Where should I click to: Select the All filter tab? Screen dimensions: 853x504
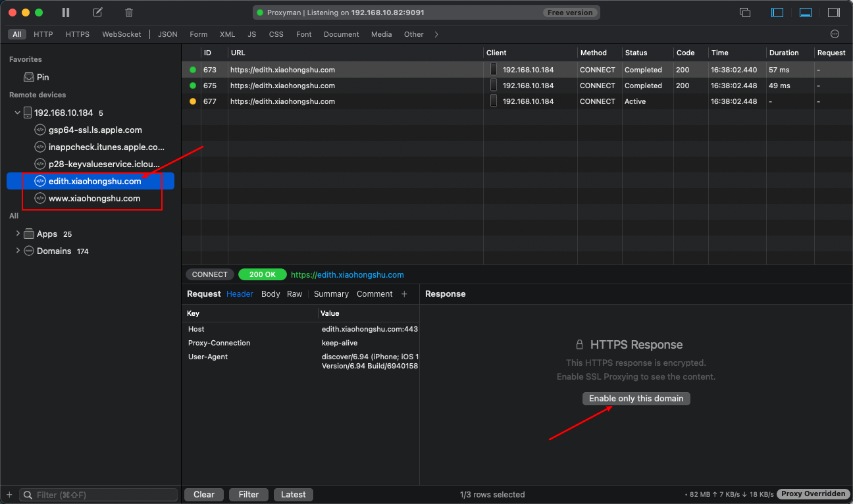(16, 34)
